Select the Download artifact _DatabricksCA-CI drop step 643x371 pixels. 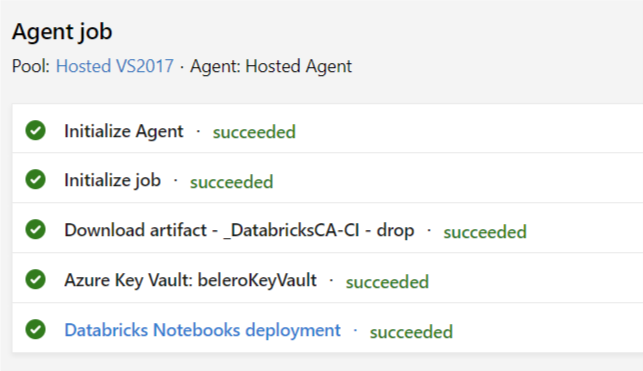[239, 230]
